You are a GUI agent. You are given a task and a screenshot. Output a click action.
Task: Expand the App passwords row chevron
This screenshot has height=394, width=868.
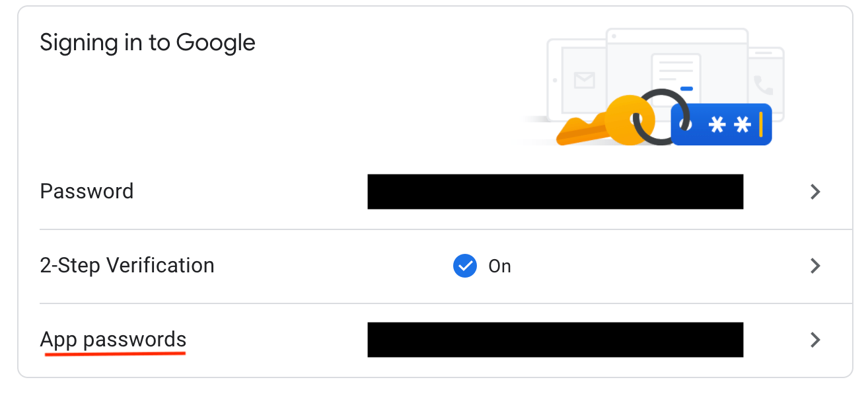tap(816, 340)
